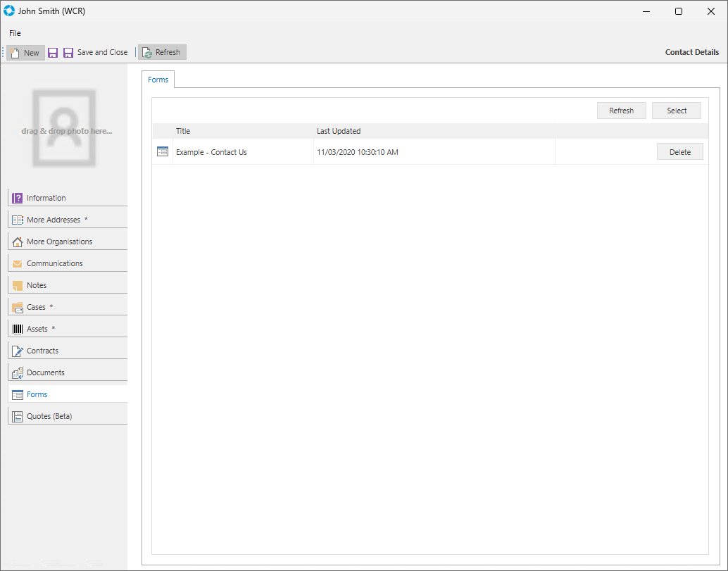Click the New toolbar button
The width and height of the screenshot is (728, 571).
coord(25,53)
